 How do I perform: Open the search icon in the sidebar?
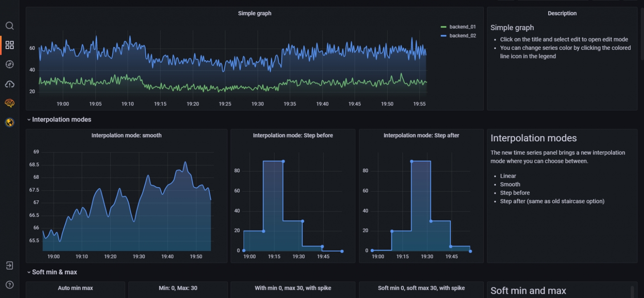[9, 26]
